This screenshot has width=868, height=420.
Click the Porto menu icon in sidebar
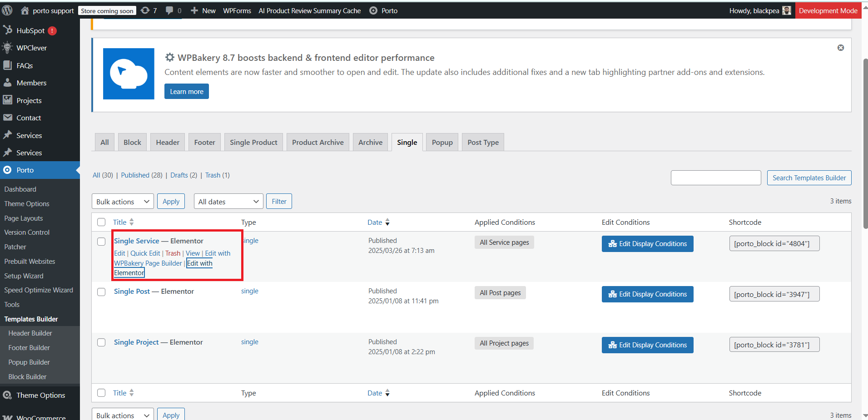(x=7, y=170)
